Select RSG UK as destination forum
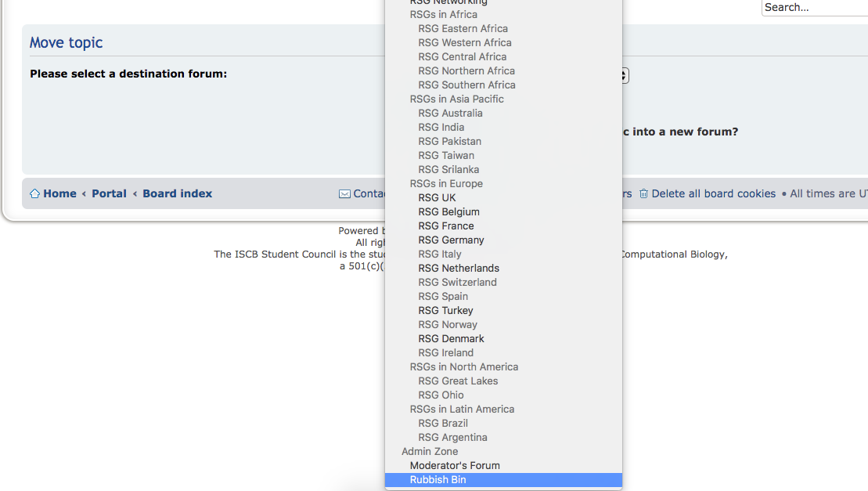The width and height of the screenshot is (868, 491). 437,198
